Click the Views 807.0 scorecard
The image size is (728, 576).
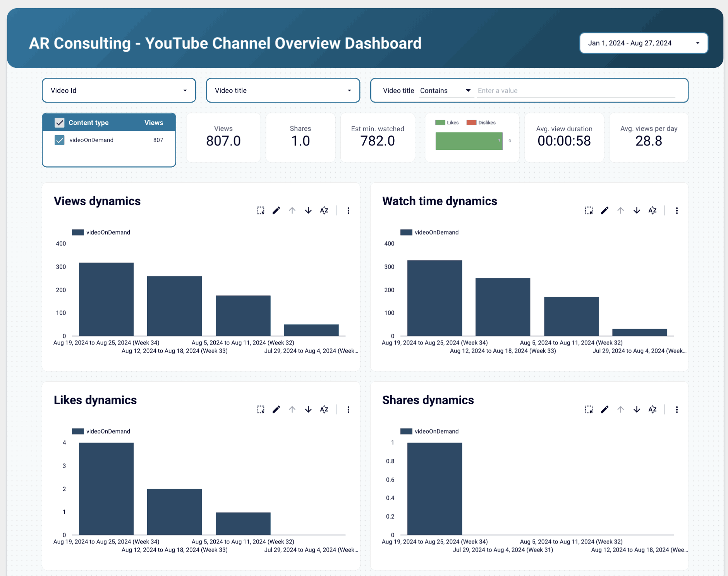pos(223,137)
